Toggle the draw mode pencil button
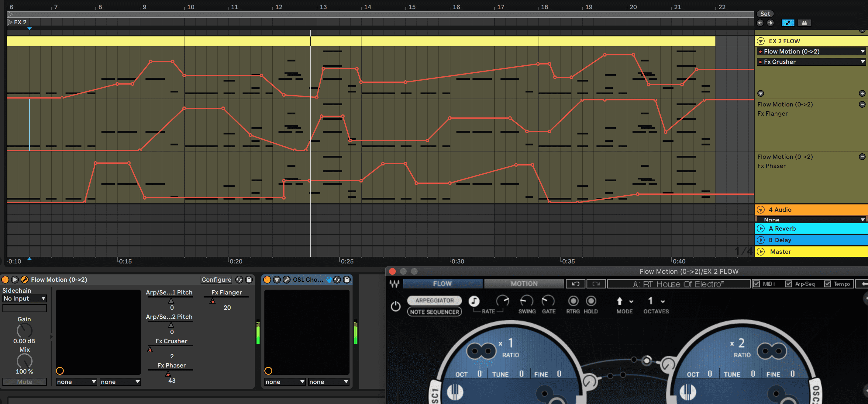Image resolution: width=868 pixels, height=404 pixels. click(787, 23)
